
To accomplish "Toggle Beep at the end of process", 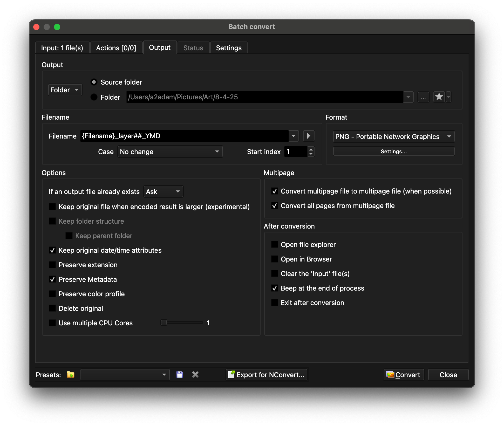I will (x=275, y=288).
